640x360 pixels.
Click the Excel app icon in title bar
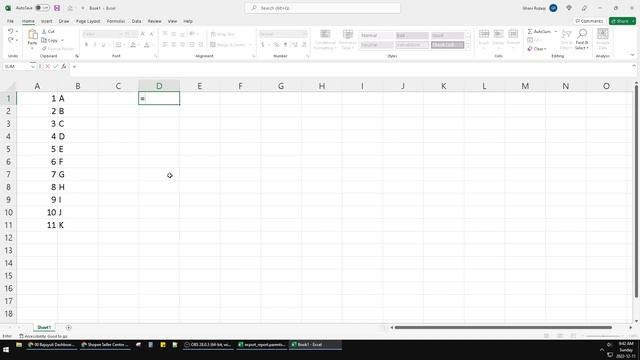pos(8,8)
